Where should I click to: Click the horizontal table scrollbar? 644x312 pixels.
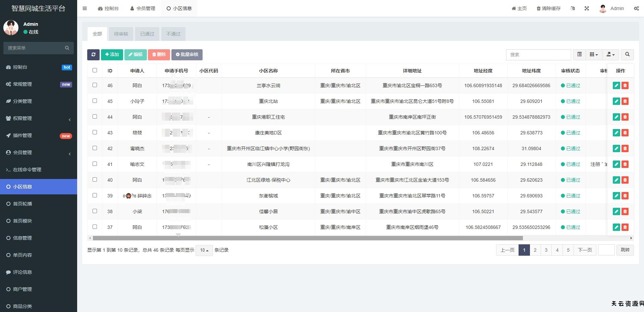tap(308, 238)
